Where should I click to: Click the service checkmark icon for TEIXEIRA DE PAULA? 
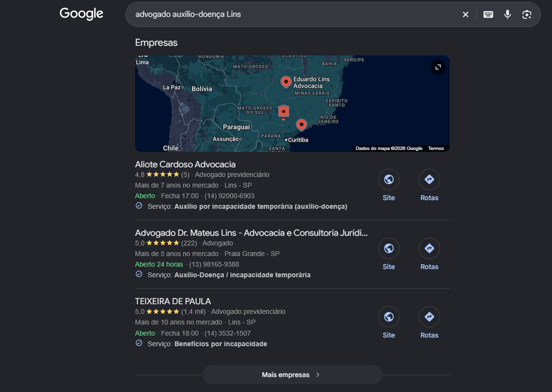139,343
